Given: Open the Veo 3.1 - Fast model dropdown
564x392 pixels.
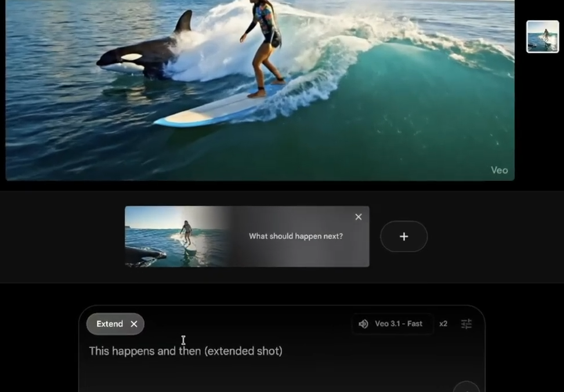Looking at the screenshot, I should pyautogui.click(x=398, y=324).
